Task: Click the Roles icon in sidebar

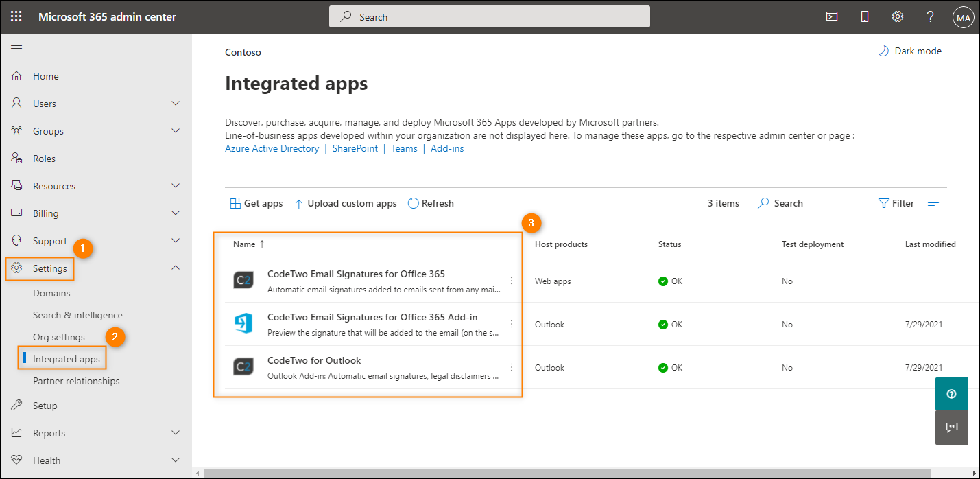Action: pyautogui.click(x=17, y=159)
